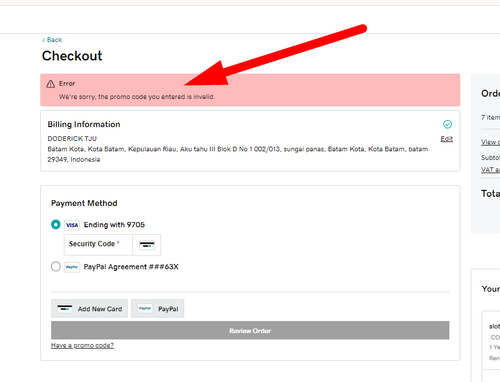Click the PayPal payment button

pyautogui.click(x=158, y=308)
